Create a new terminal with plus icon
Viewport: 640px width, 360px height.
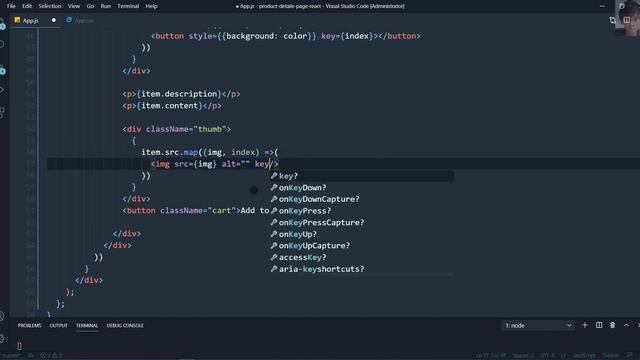[x=585, y=325]
